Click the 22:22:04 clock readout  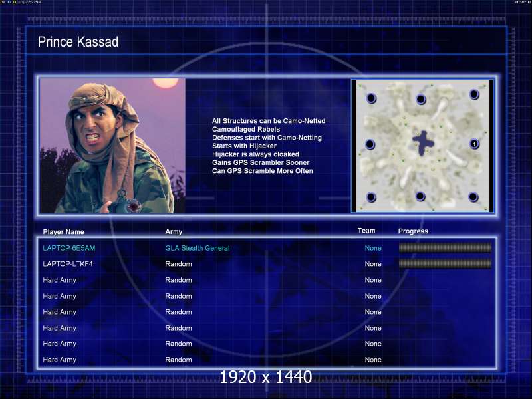pyautogui.click(x=33, y=2)
